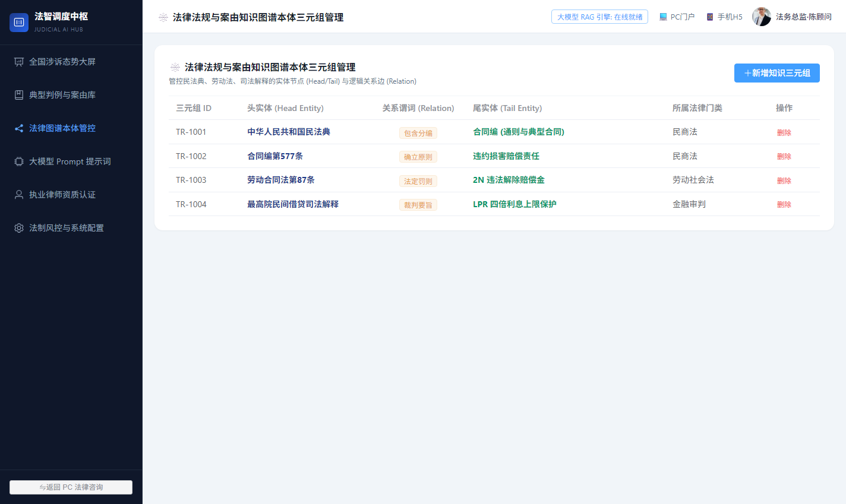846x504 pixels.
Task: Click 民商法 category in TR-1001 row
Action: [685, 132]
